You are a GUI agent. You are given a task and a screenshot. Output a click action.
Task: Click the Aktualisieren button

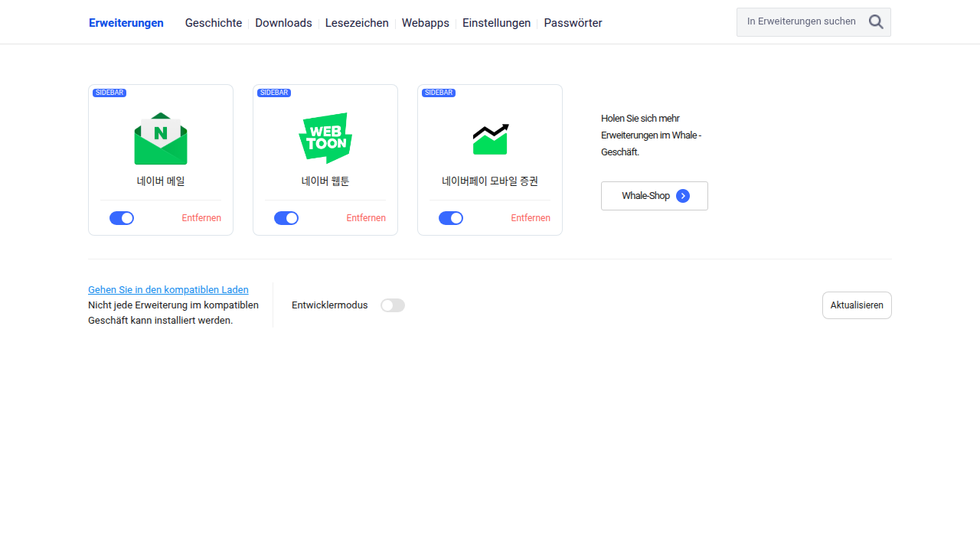pos(857,305)
